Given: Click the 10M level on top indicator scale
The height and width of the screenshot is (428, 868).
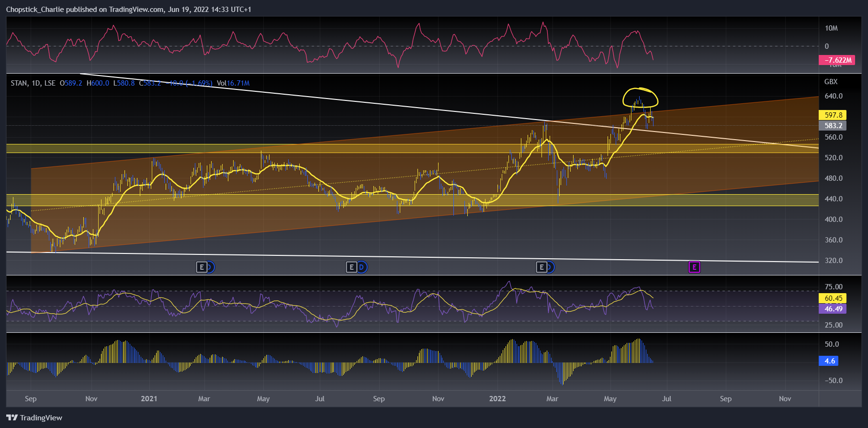Looking at the screenshot, I should pyautogui.click(x=831, y=28).
